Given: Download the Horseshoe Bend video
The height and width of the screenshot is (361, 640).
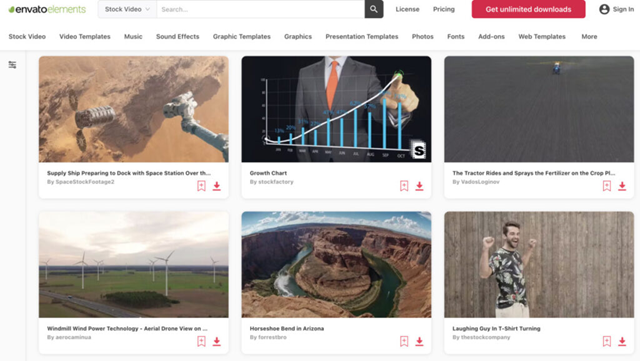Looking at the screenshot, I should point(419,341).
